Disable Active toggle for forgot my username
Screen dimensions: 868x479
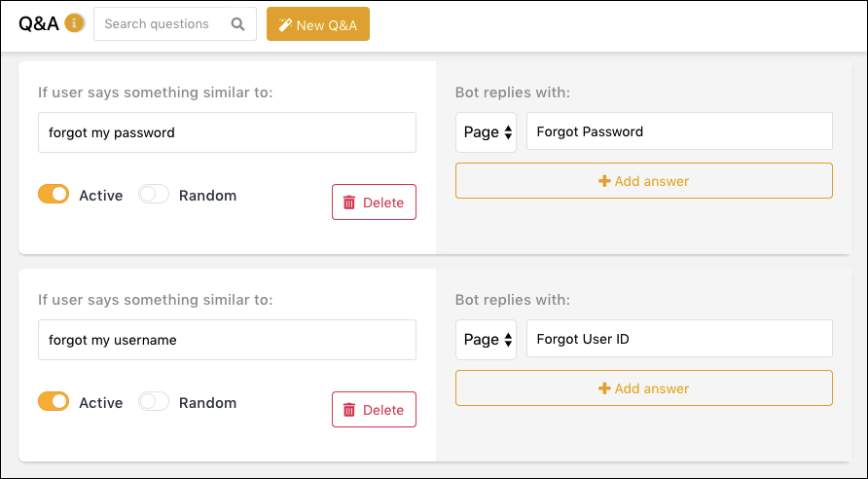pos(54,401)
